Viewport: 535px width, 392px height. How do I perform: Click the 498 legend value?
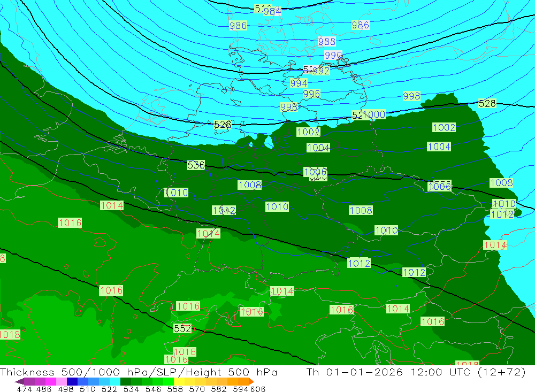(x=66, y=389)
